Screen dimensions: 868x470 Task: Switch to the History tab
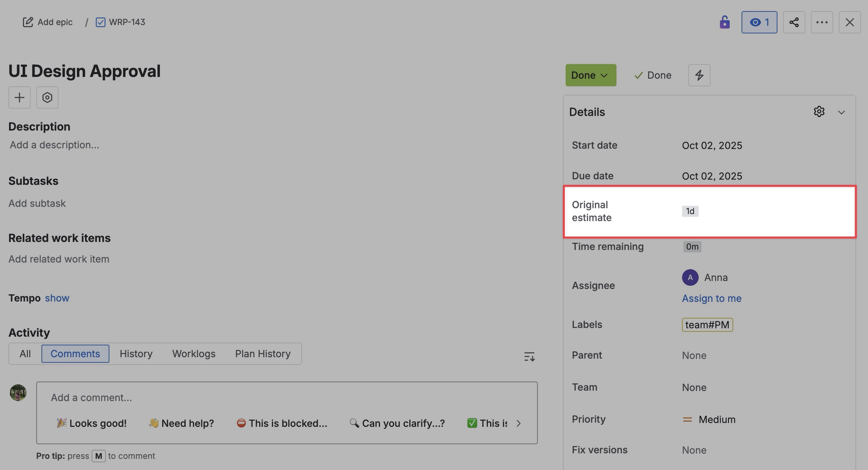136,354
